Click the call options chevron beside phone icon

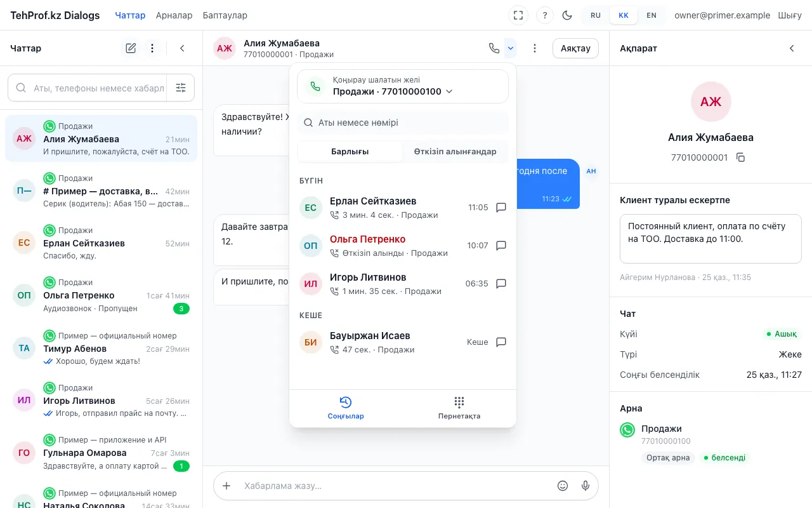click(511, 48)
